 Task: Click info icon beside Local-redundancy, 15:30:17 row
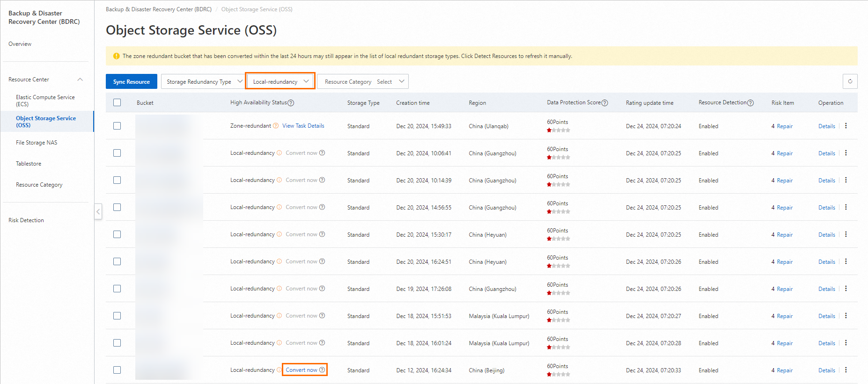280,234
